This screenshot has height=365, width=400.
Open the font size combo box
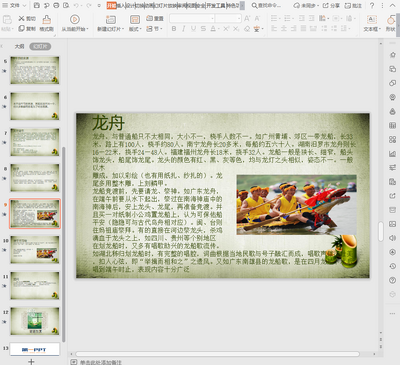[x=228, y=18]
